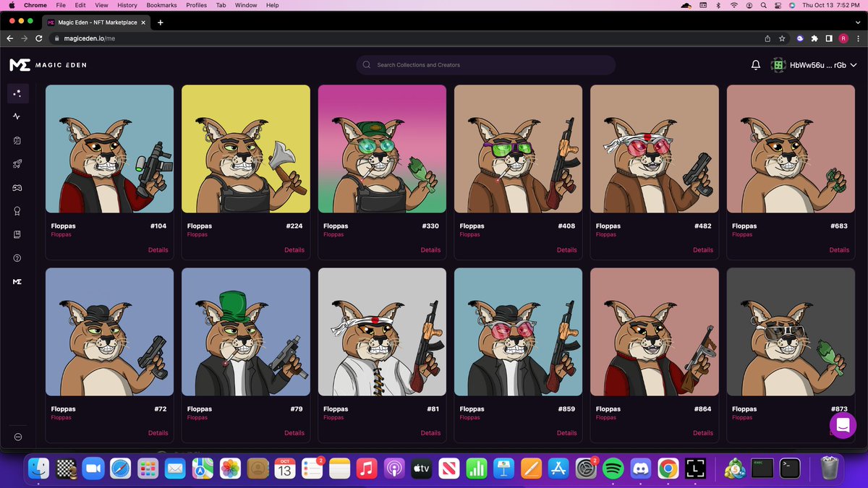This screenshot has width=868, height=488.
Task: Open the sparkles icon in sidebar
Action: 18,93
